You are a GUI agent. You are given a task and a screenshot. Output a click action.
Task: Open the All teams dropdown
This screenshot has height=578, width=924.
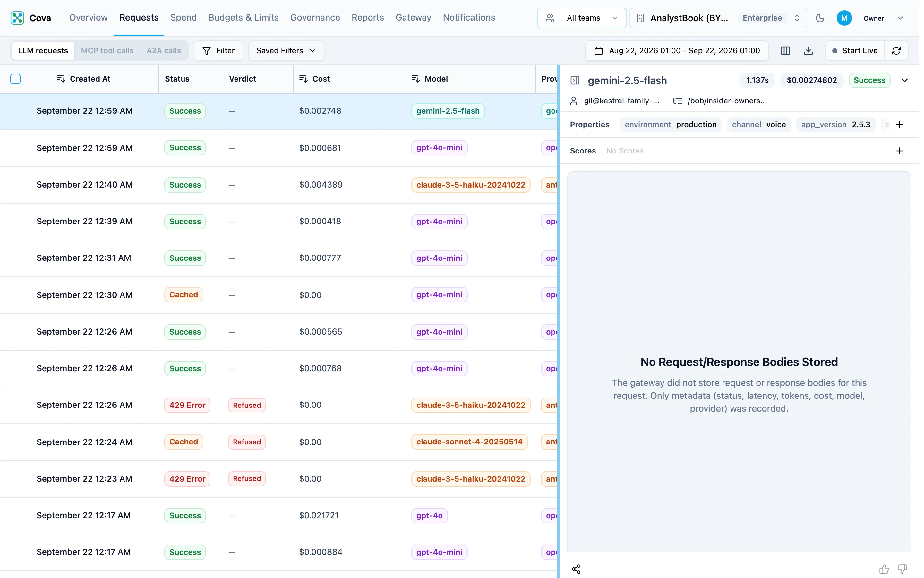[x=581, y=18]
